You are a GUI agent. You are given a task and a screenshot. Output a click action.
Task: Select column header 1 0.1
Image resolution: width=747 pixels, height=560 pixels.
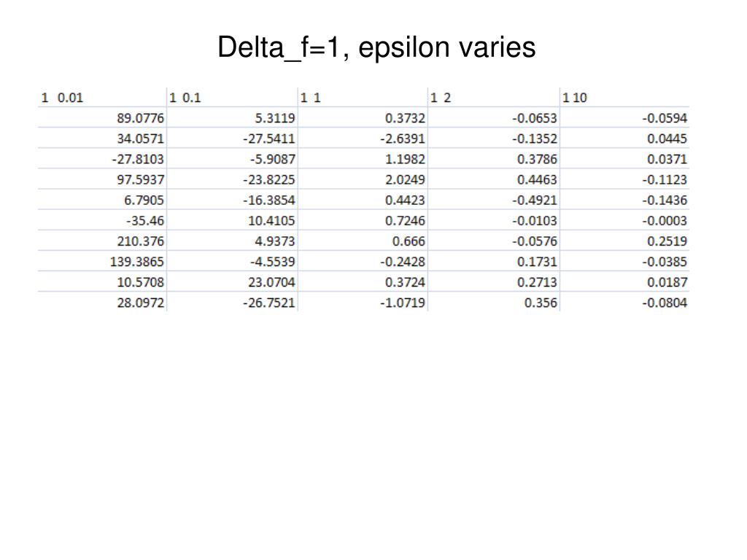pos(232,98)
